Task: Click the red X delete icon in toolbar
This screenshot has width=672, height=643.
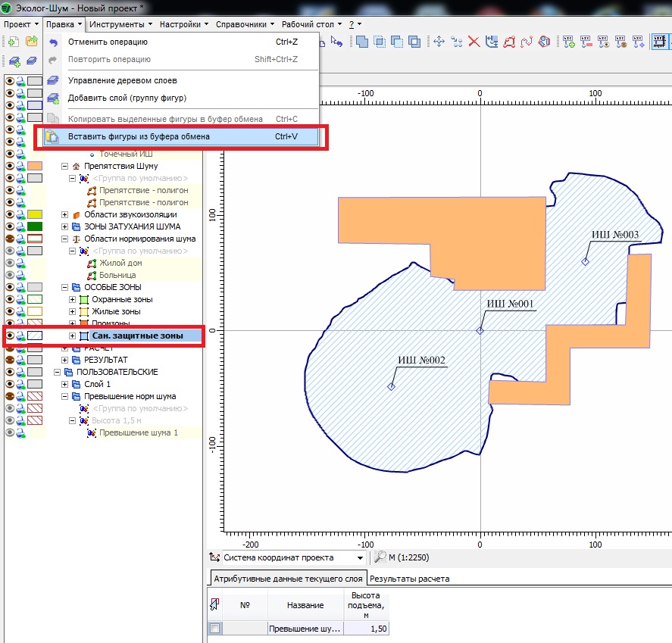Action: coord(474,42)
